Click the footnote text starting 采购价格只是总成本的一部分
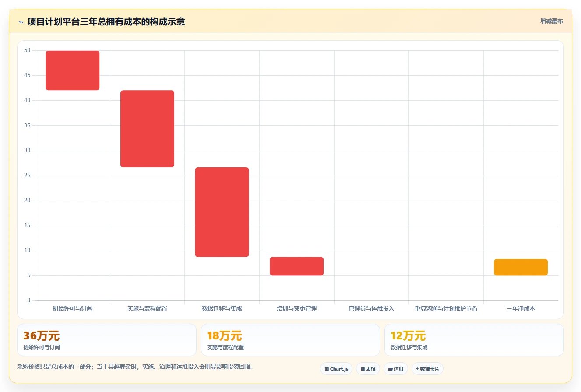This screenshot has width=581, height=392. 135,367
